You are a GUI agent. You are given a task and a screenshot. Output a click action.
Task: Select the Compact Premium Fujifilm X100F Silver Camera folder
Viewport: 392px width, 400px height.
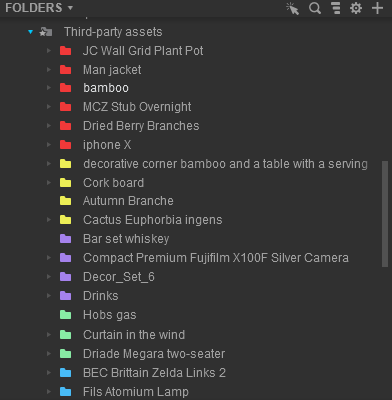tap(216, 258)
